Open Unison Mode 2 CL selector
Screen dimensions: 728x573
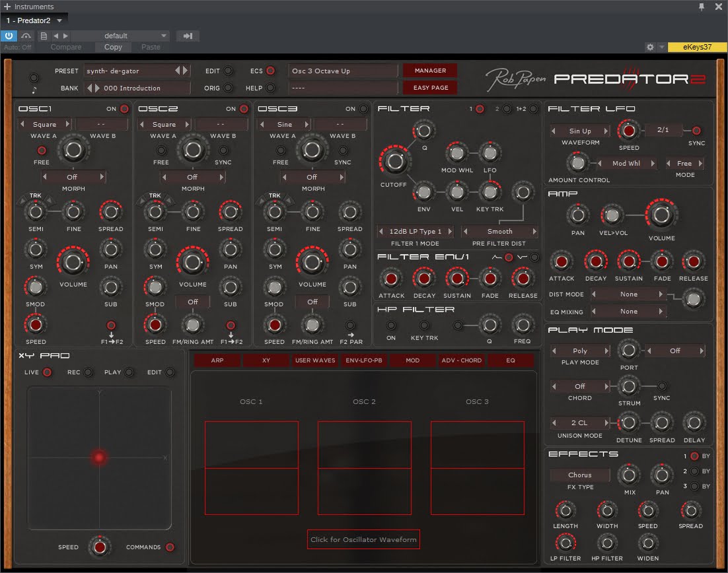click(580, 422)
